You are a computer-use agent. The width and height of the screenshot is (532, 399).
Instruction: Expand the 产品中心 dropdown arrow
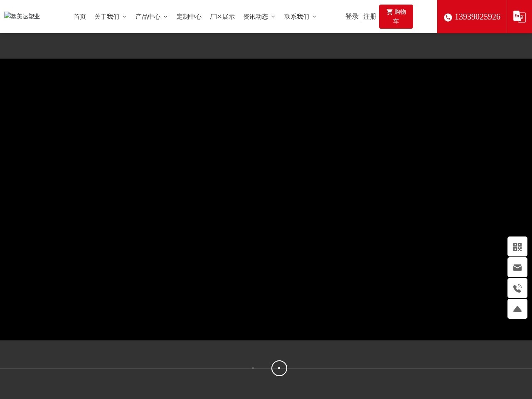pos(165,17)
